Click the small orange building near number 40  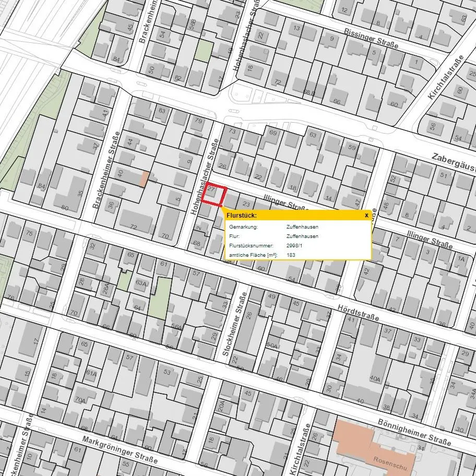tap(145, 178)
